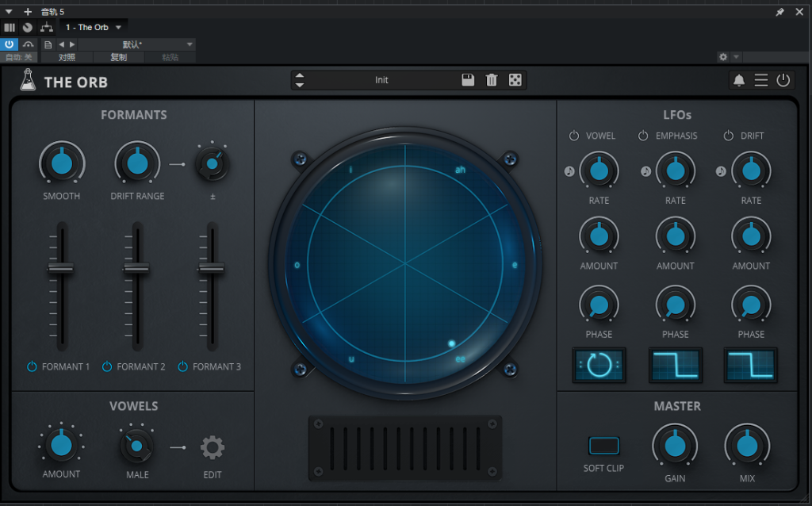The width and height of the screenshot is (812, 506).
Task: Click the 'ah' vowel label in orb
Action: coord(460,170)
